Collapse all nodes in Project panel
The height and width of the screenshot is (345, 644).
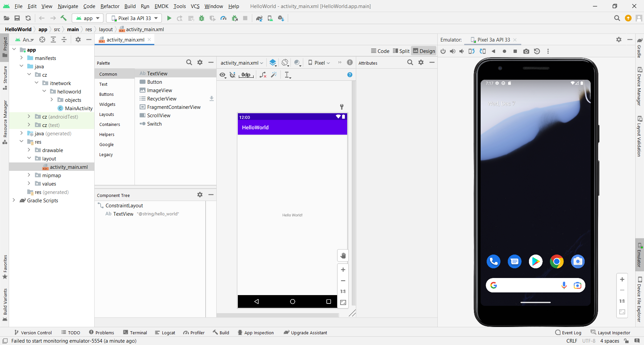click(64, 40)
